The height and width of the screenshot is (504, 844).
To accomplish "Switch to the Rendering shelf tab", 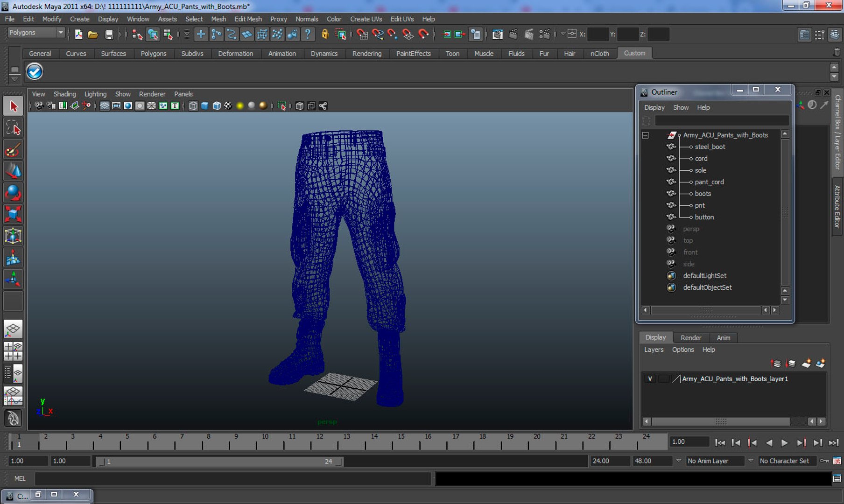I will [x=366, y=54].
